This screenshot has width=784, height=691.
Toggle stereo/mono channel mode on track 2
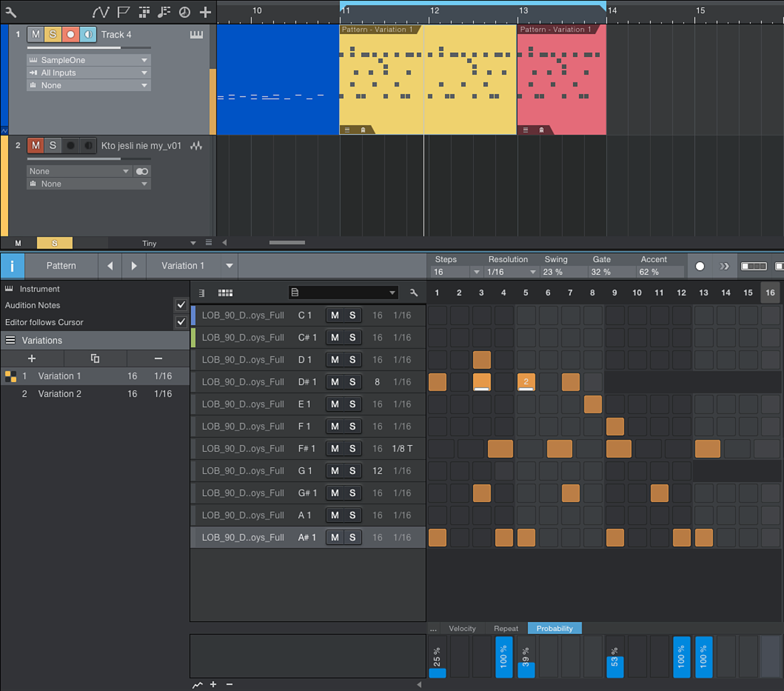(x=142, y=172)
